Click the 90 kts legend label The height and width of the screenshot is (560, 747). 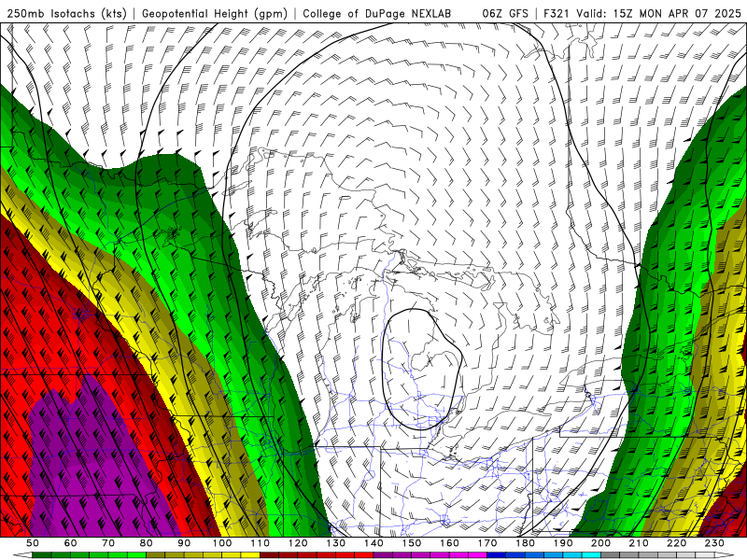click(x=184, y=543)
